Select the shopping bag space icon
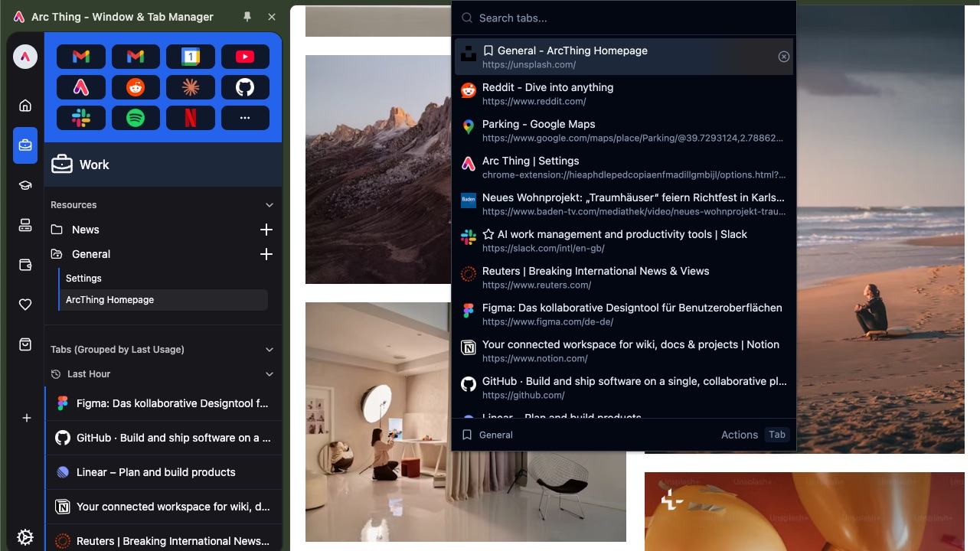 pyautogui.click(x=25, y=344)
